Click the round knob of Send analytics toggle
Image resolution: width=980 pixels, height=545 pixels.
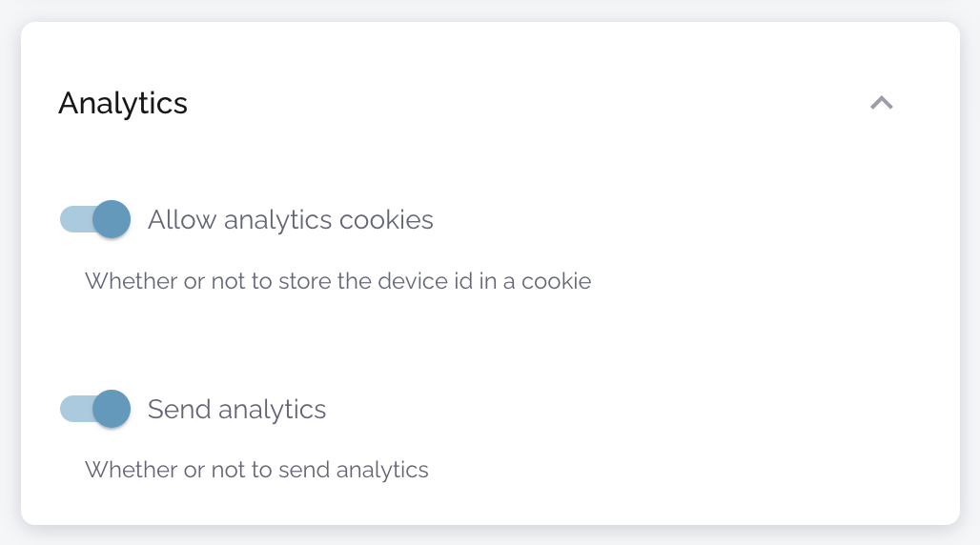[x=112, y=409]
